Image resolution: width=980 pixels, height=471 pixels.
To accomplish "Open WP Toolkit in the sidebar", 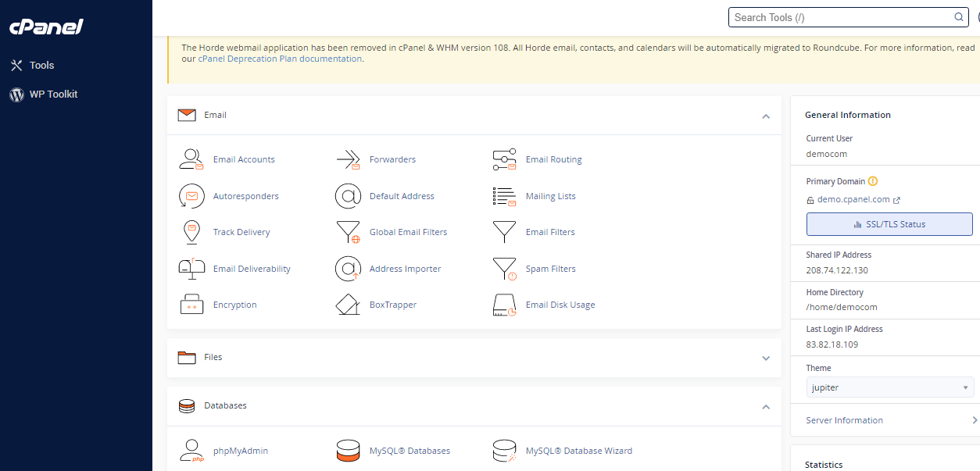I will (53, 95).
